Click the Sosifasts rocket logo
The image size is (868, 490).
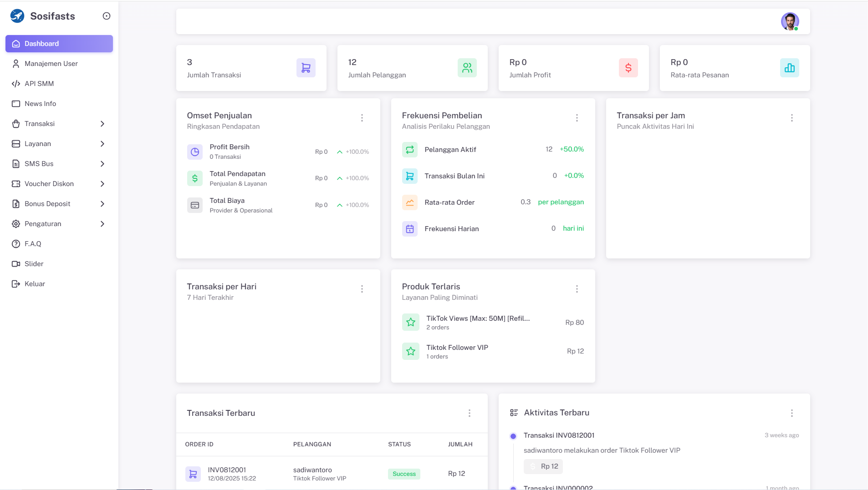point(17,16)
